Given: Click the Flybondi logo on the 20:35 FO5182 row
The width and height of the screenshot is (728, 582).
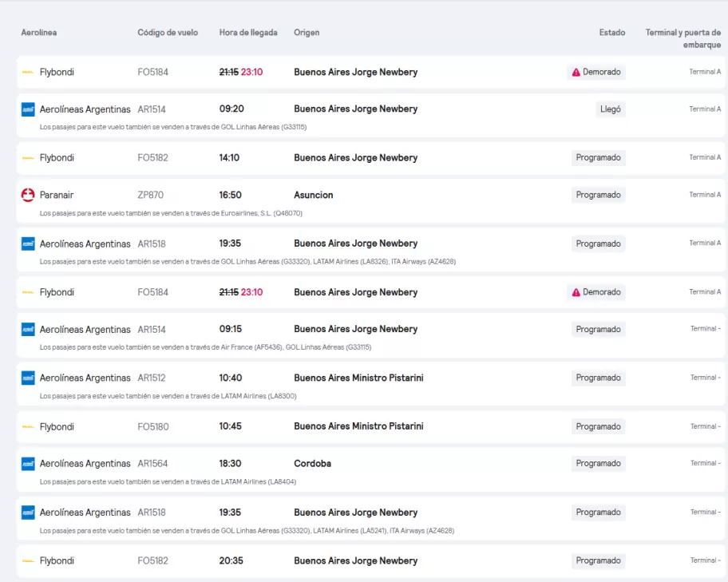Looking at the screenshot, I should point(28,560).
